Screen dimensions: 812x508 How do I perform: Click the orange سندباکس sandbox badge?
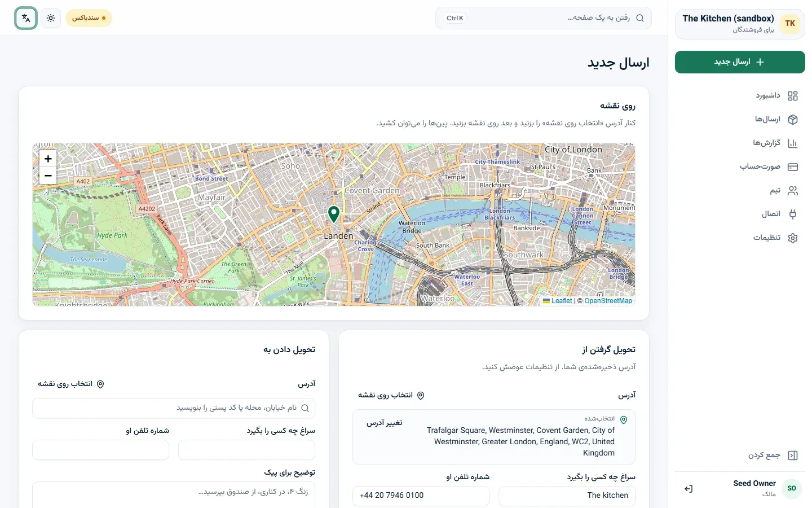coord(89,18)
